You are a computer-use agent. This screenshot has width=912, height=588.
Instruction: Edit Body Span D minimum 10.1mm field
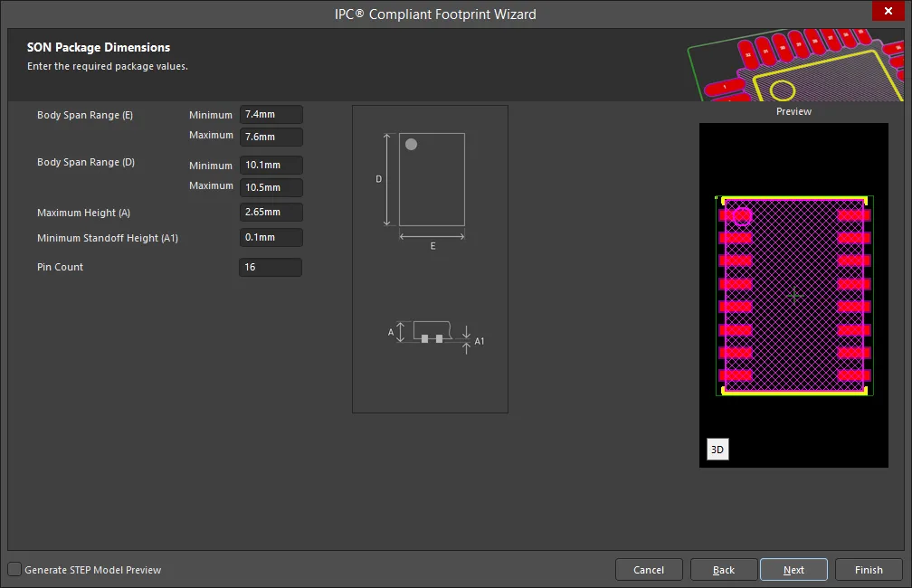click(x=271, y=166)
